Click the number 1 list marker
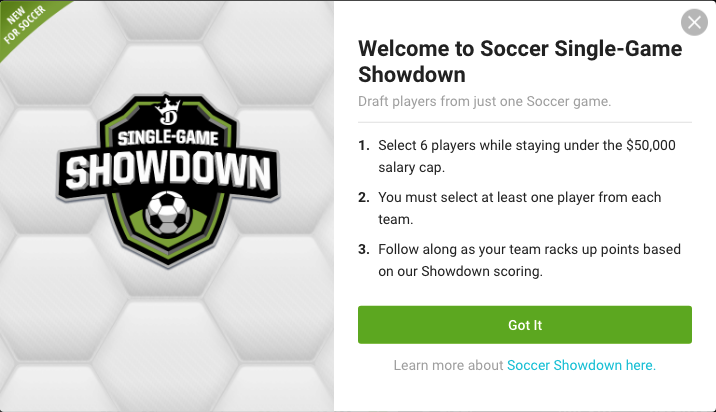Viewport: 716px width, 412px height. point(364,146)
